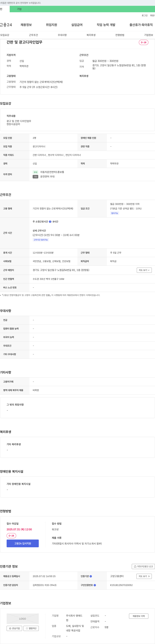The width and height of the screenshot is (155, 644).
Task: Click the help icon next to 주 소정근로시간
Action: 50,222
